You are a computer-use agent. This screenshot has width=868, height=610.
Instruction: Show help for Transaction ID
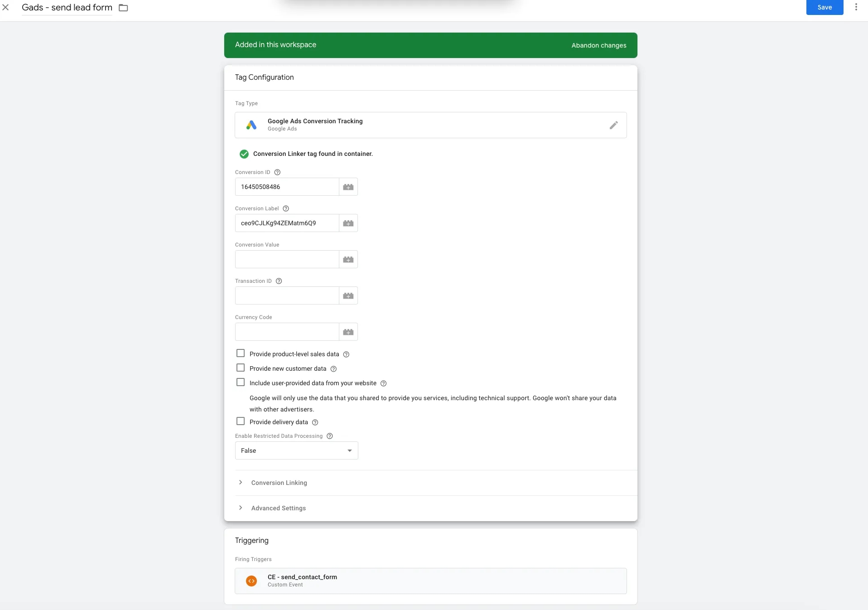(x=279, y=281)
